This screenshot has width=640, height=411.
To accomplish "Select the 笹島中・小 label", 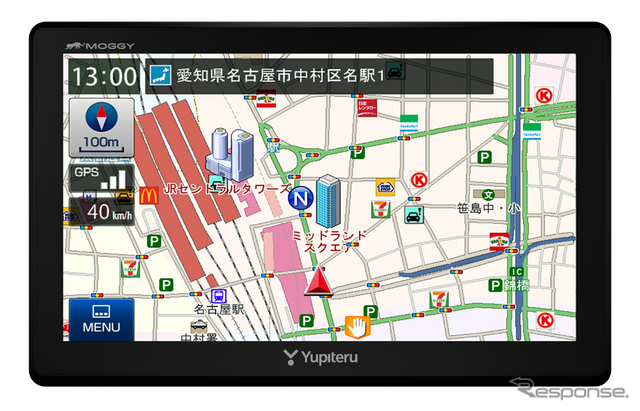I will pos(488,208).
